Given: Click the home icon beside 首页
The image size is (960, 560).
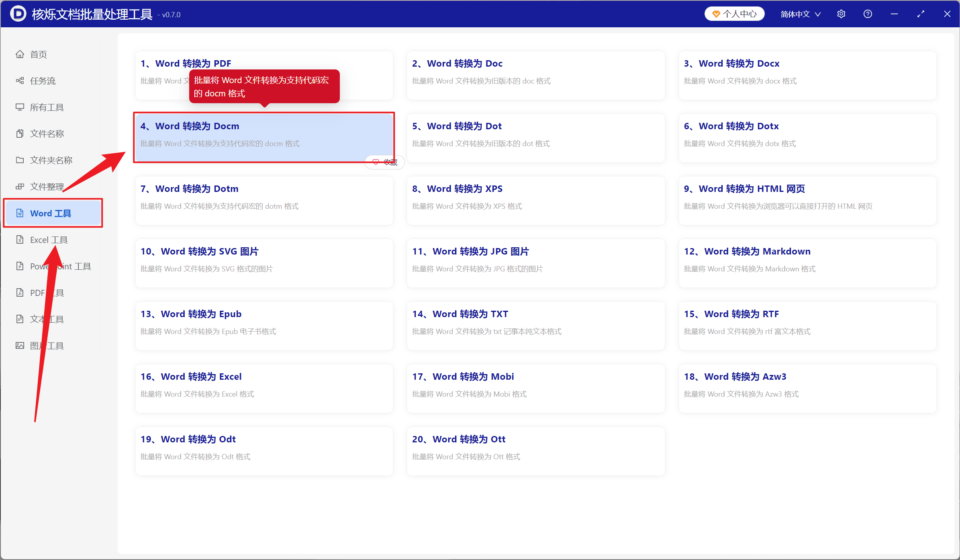Looking at the screenshot, I should 20,54.
